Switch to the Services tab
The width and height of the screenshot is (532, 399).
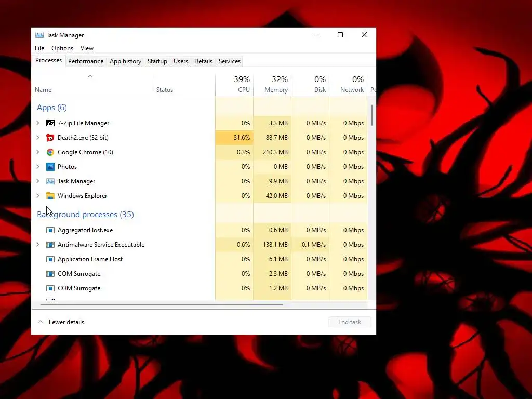click(x=229, y=61)
